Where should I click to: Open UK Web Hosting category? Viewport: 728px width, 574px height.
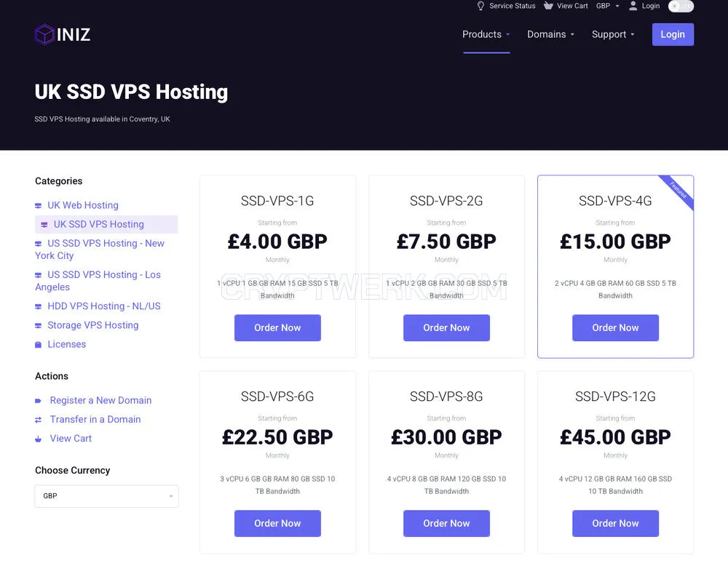83,205
